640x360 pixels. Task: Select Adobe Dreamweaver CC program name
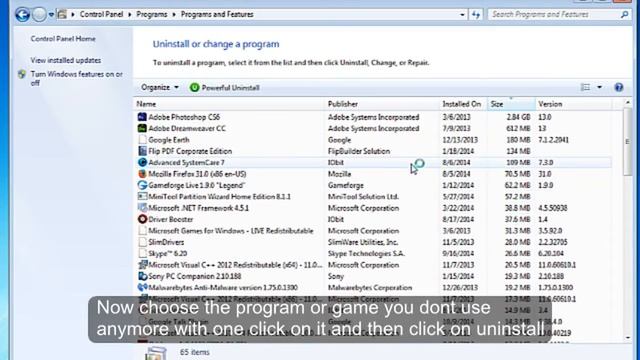point(187,128)
